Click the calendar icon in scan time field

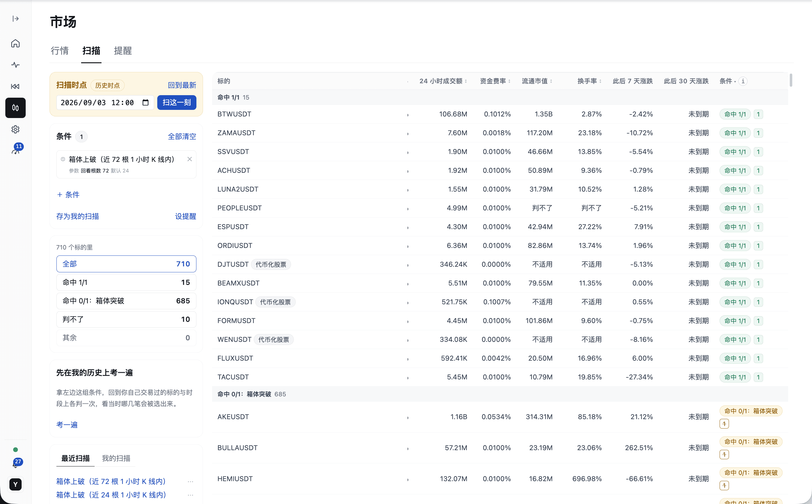coord(145,102)
